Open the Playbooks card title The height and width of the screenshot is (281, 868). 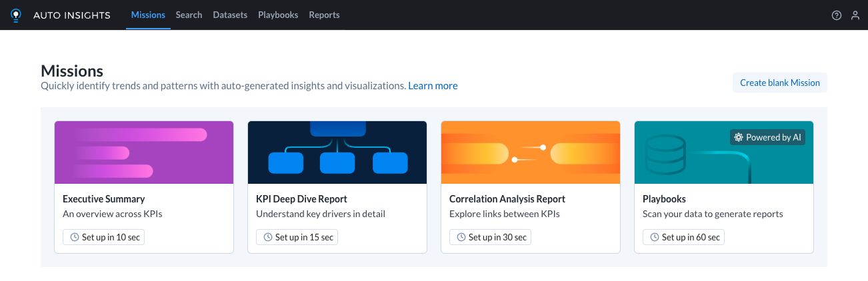pos(664,198)
